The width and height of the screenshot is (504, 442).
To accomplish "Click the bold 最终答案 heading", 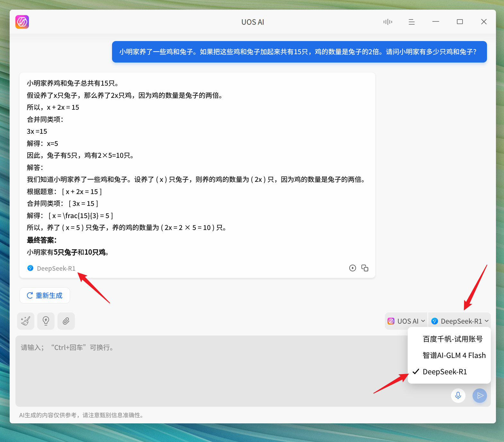I will click(42, 240).
